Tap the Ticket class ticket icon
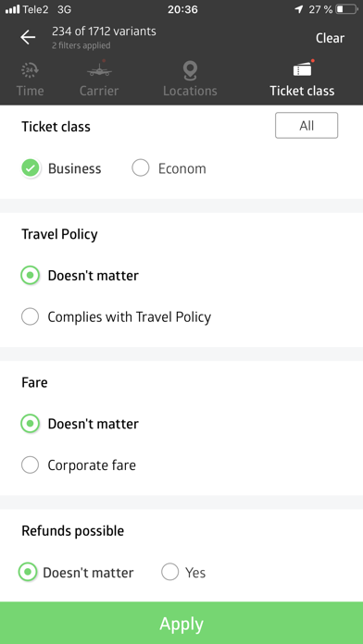The height and width of the screenshot is (644, 363). (x=302, y=69)
